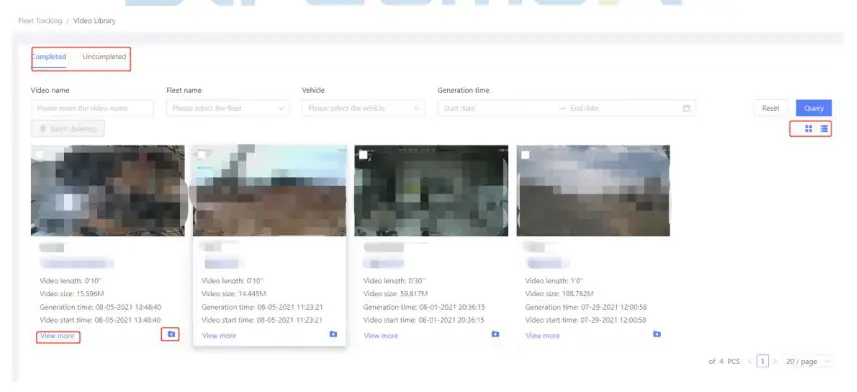Click "Video length: 0'30''" text

(394, 281)
